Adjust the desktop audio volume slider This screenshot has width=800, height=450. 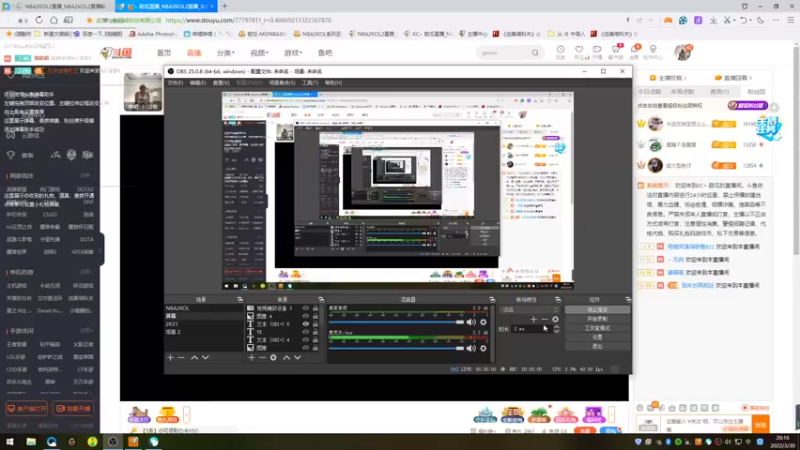pyautogui.click(x=396, y=322)
